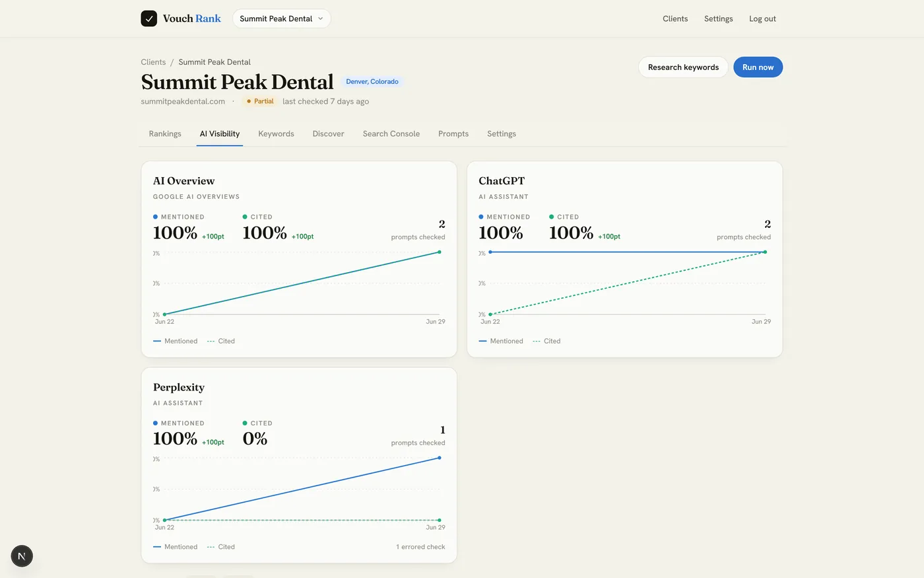Click Mentioned legend in AI Overview chart
The width and height of the screenshot is (924, 578).
pos(176,341)
